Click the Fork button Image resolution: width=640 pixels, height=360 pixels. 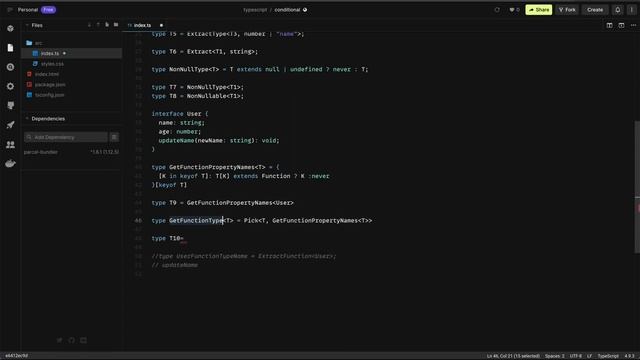coord(567,10)
